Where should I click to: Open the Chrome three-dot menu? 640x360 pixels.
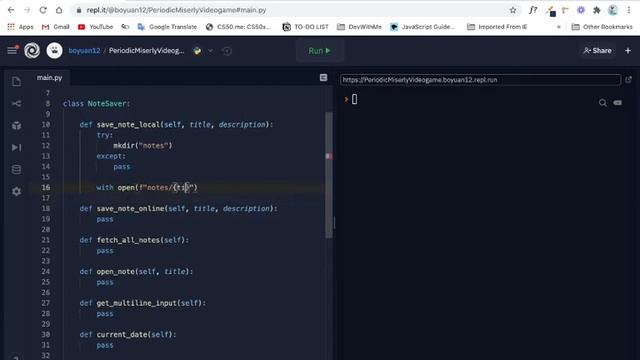coord(629,10)
